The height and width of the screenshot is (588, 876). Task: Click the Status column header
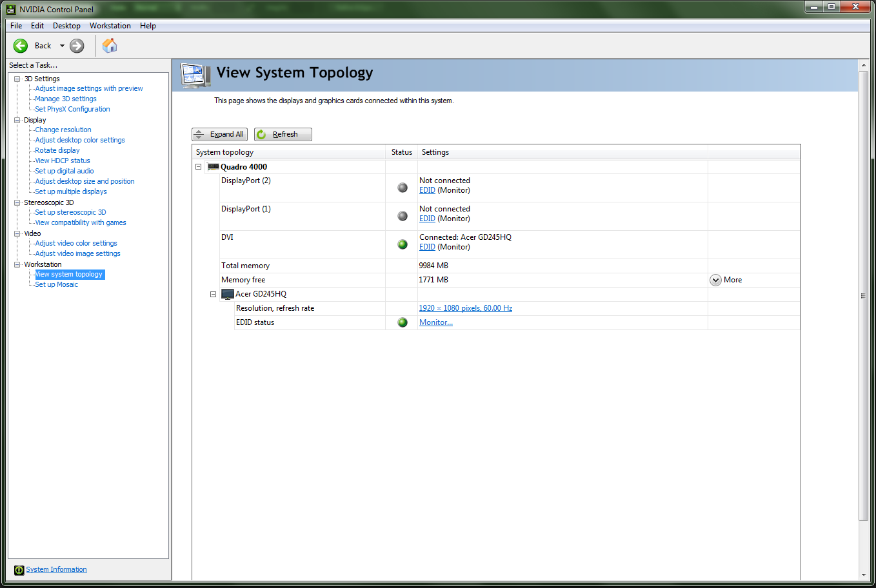coord(402,152)
